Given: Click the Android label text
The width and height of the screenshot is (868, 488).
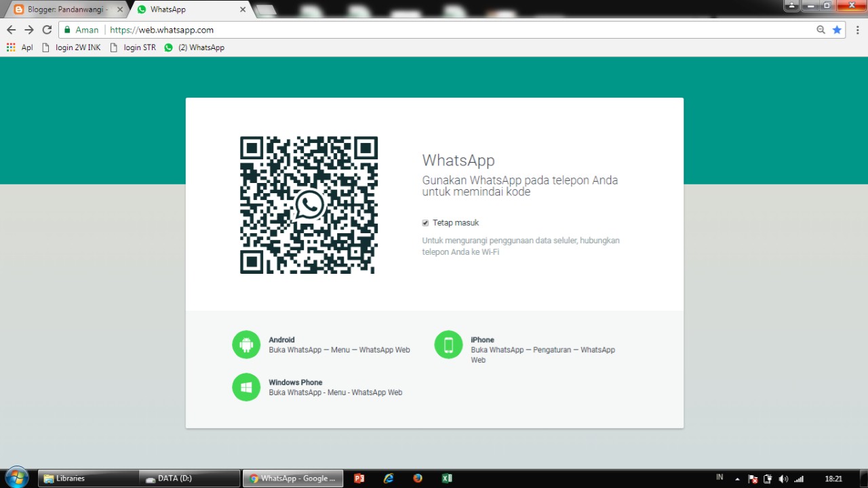Looking at the screenshot, I should 281,340.
